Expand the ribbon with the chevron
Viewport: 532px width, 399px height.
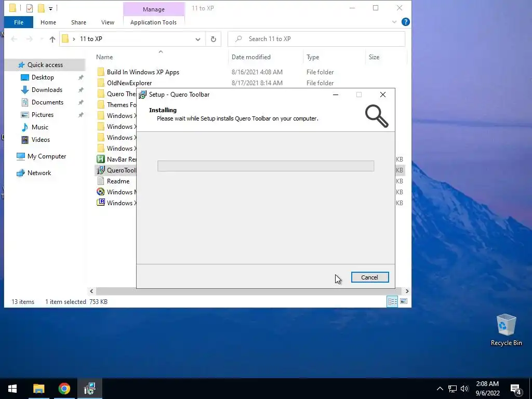[394, 22]
